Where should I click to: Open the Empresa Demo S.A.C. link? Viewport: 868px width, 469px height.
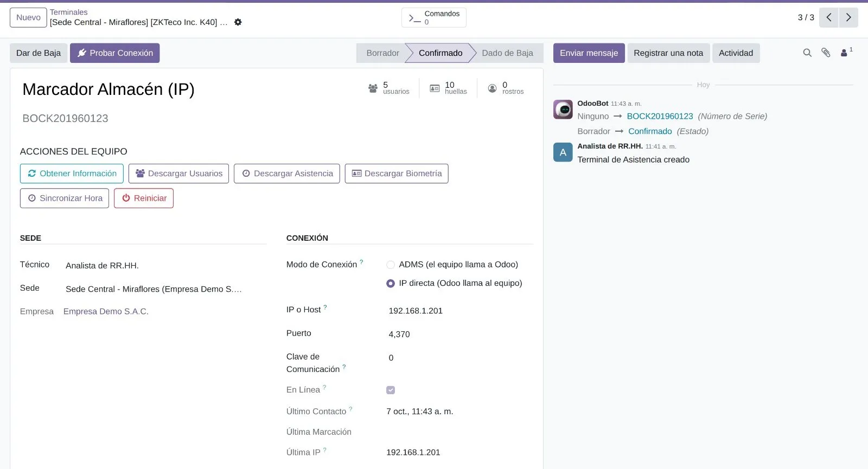106,311
